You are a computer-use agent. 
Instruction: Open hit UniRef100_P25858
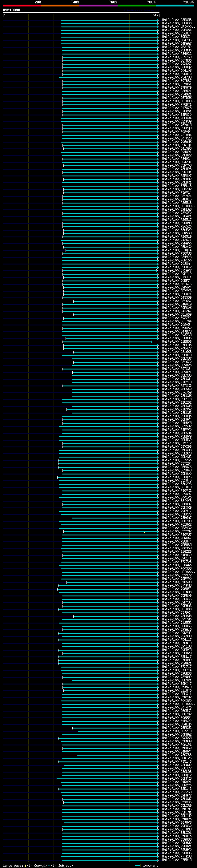[x=177, y=20]
